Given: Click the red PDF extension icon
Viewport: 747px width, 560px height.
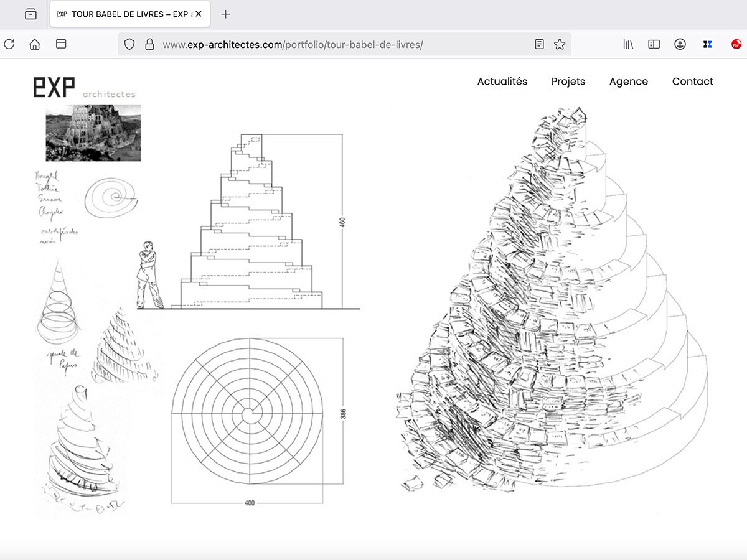Looking at the screenshot, I should [x=736, y=44].
